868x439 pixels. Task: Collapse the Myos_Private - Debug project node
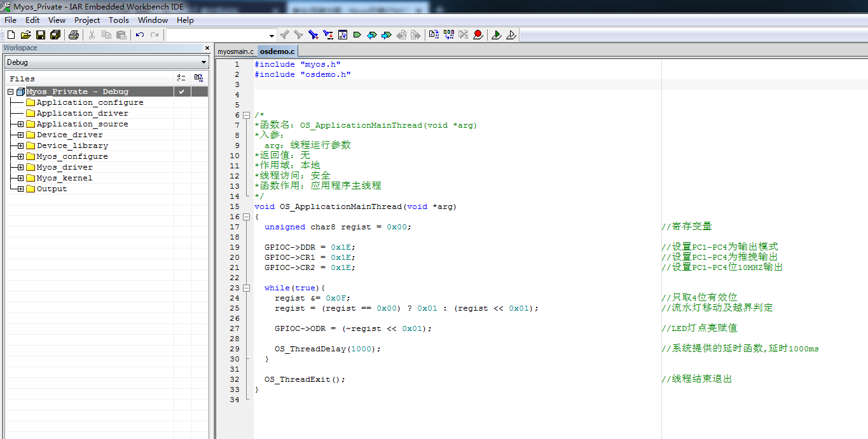[x=10, y=91]
